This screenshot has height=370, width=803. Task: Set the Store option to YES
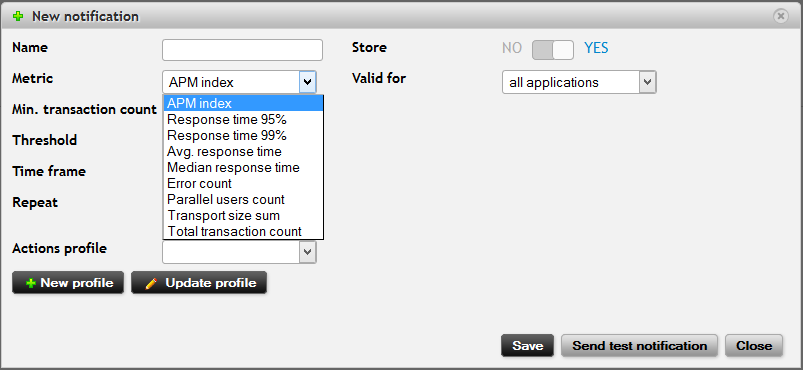[596, 48]
